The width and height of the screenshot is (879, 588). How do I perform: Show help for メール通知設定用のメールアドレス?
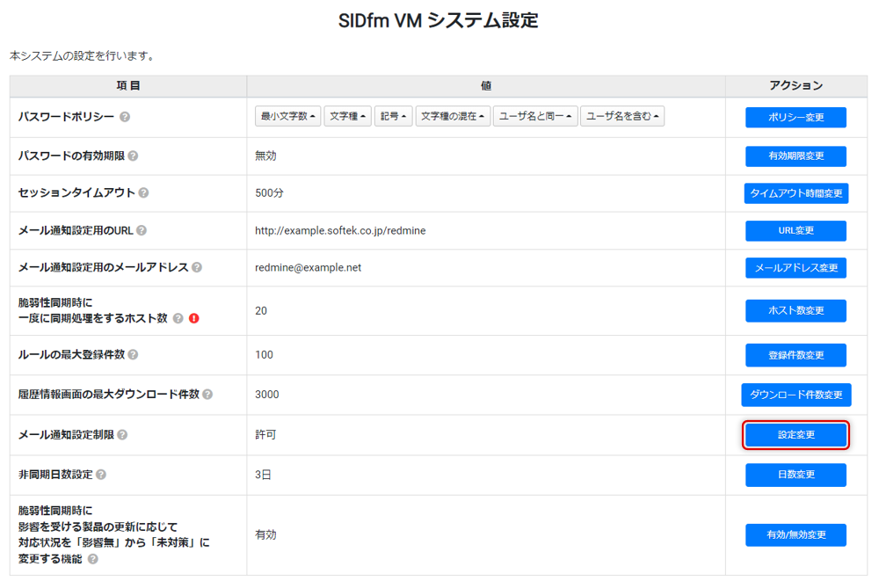pos(197,267)
